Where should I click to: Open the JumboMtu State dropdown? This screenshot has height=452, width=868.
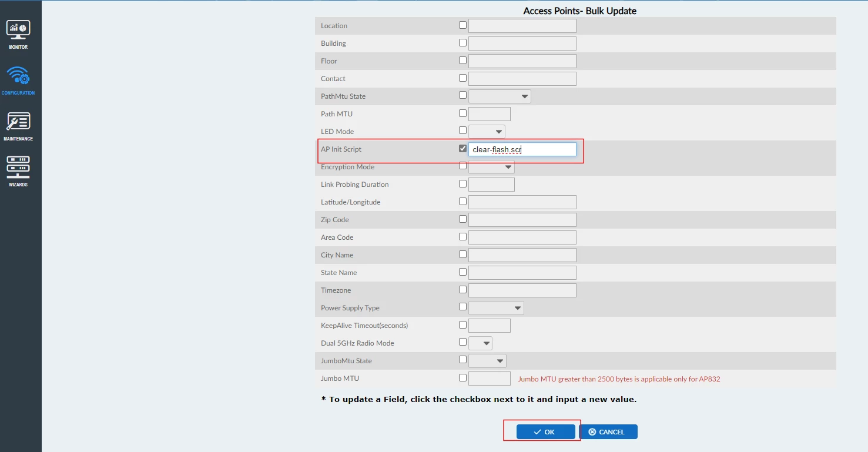coord(487,361)
